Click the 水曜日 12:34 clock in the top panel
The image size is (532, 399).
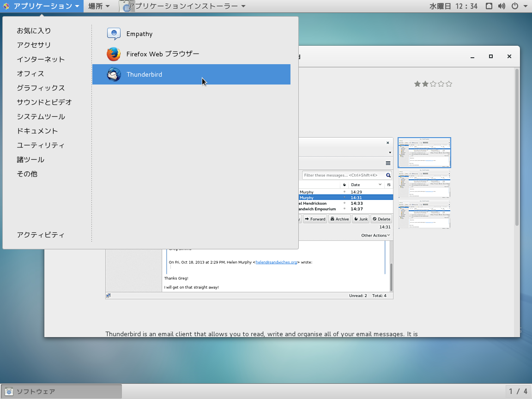pyautogui.click(x=453, y=6)
